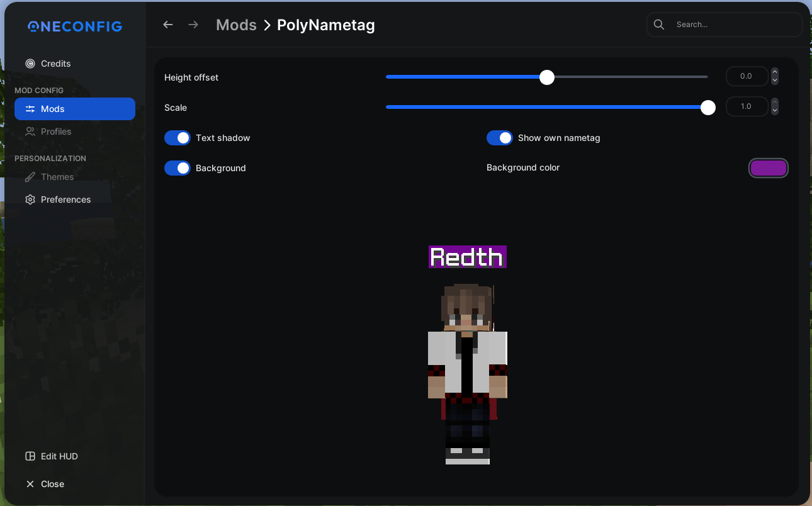Toggle the Text shadow switch
Screen dimensions: 812x506
coord(178,138)
